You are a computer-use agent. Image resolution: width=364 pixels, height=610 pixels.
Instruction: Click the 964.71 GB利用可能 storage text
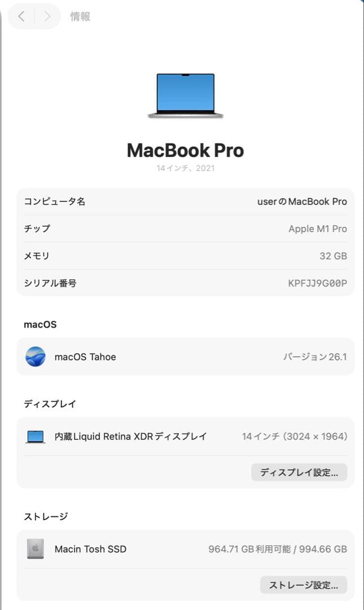click(x=249, y=549)
